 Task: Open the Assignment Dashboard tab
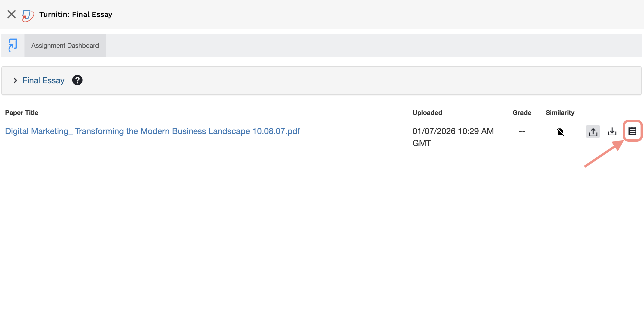pos(65,45)
